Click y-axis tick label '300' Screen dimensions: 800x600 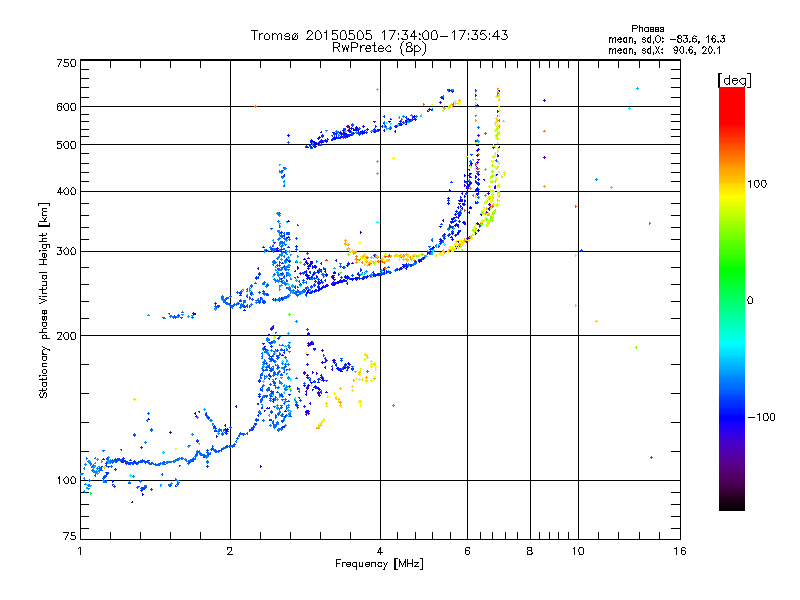(66, 251)
